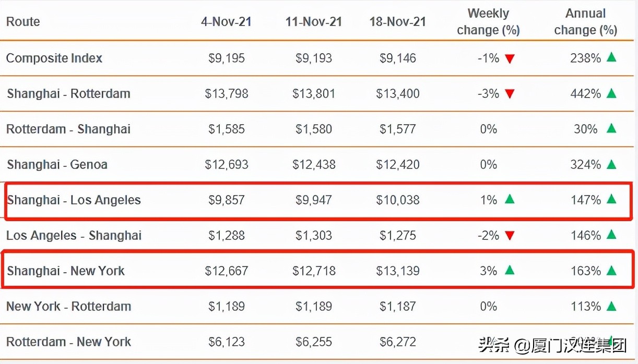Click the green arrow next to 30%
Viewport: 638px width, 364px height.
[611, 128]
